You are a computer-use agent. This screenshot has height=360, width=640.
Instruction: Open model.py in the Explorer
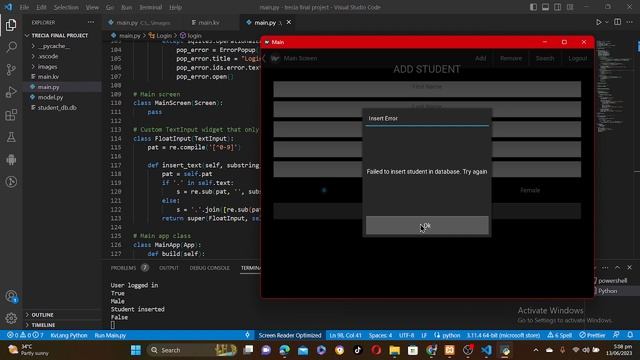coord(50,97)
